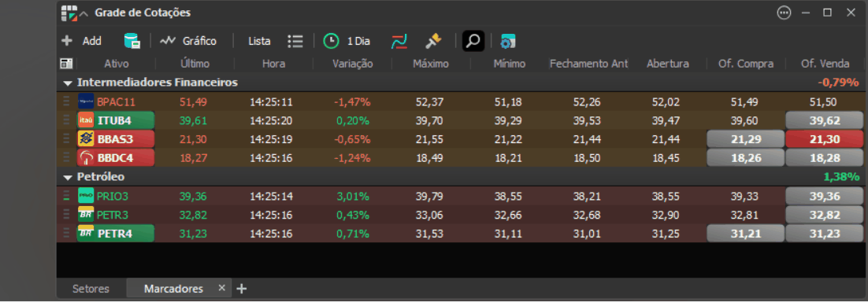Viewport: 868px width, 302px height.
Task: Click the PETR4 row drag handle
Action: pos(66,234)
